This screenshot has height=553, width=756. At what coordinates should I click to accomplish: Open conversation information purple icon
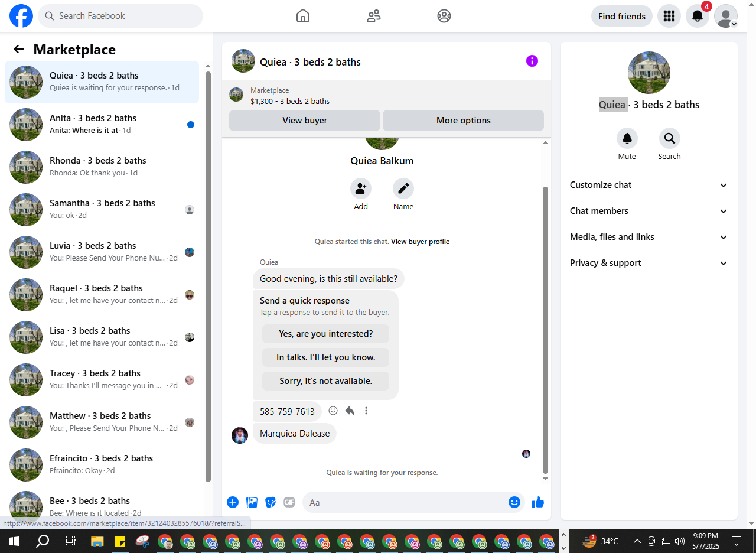click(532, 61)
